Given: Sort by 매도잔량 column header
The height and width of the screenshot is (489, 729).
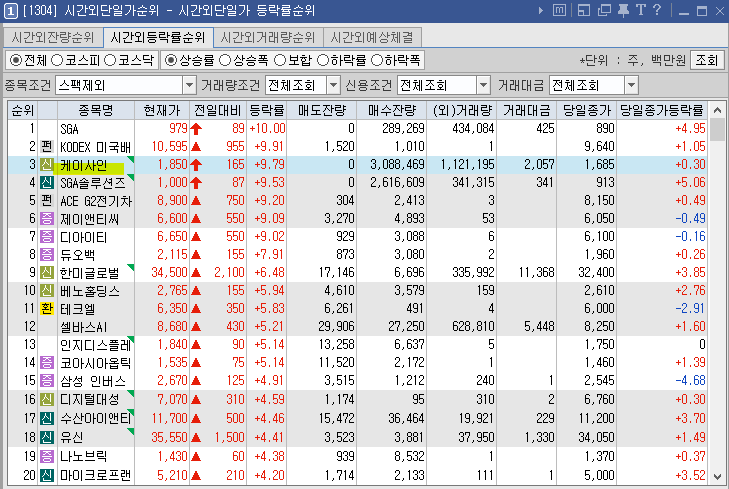Looking at the screenshot, I should point(322,110).
